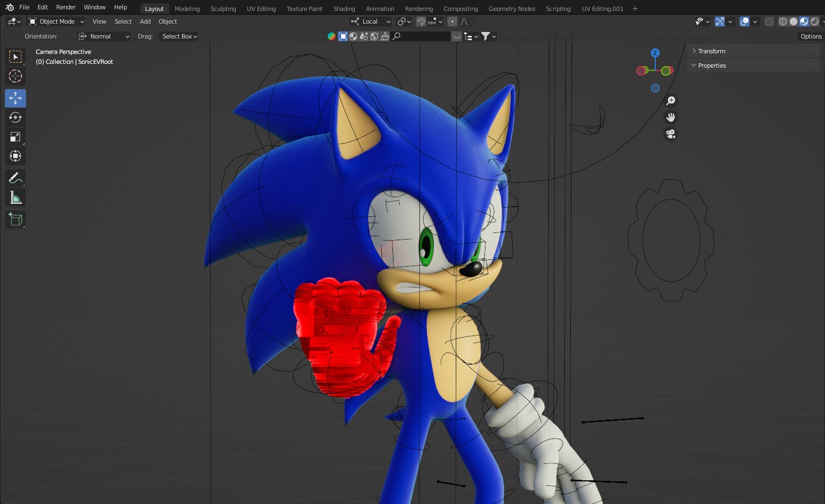Toggle the highlighted square selection icon

coord(343,36)
